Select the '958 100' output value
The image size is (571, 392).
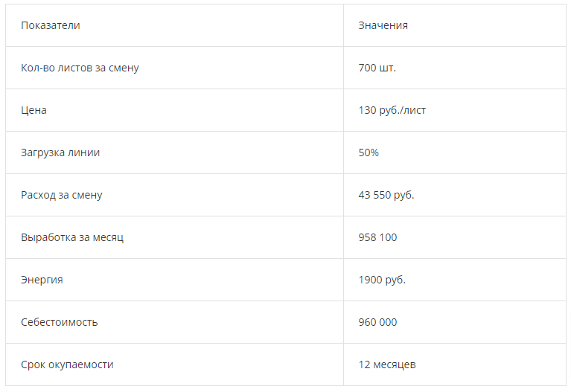[x=377, y=237]
